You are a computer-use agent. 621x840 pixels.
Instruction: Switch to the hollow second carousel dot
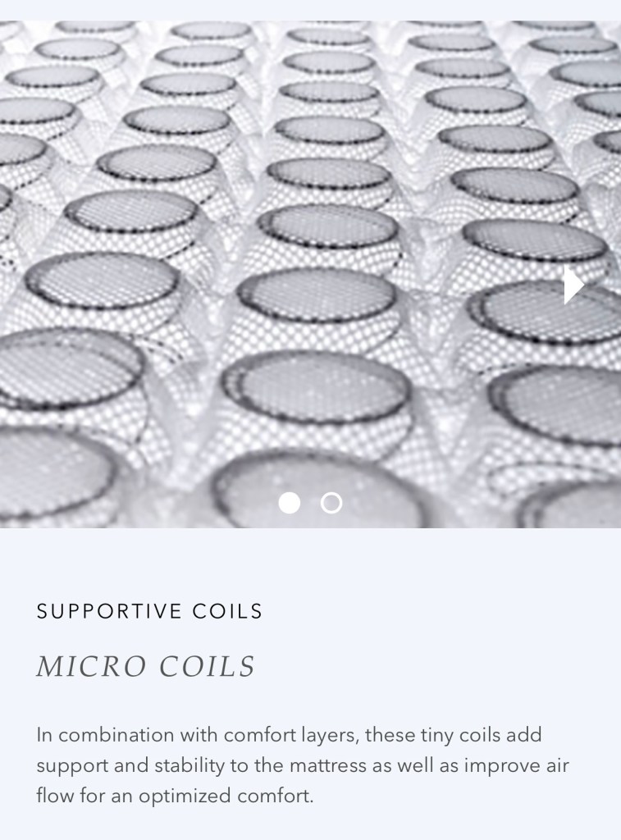tap(331, 503)
